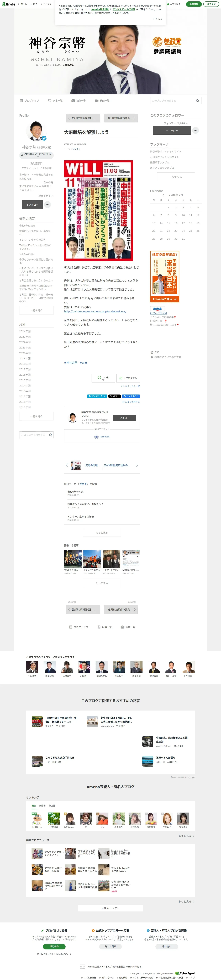Click もっと見る under same-theme articles
221x980 pixels.
(102, 533)
